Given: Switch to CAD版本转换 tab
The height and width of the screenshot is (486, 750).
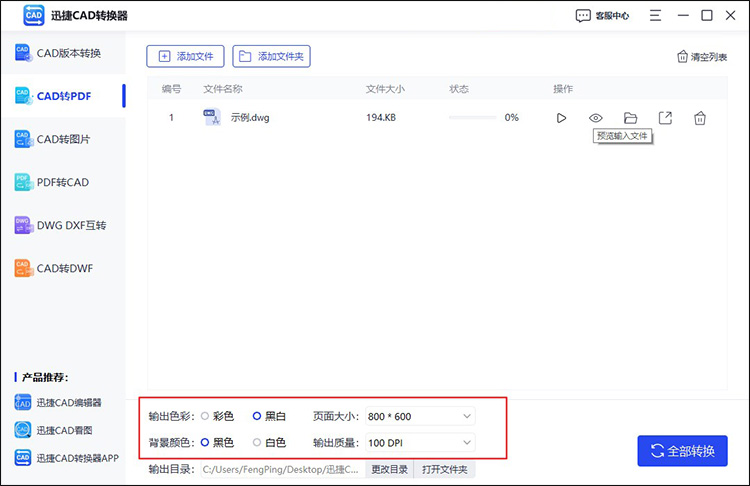Looking at the screenshot, I should pyautogui.click(x=63, y=53).
